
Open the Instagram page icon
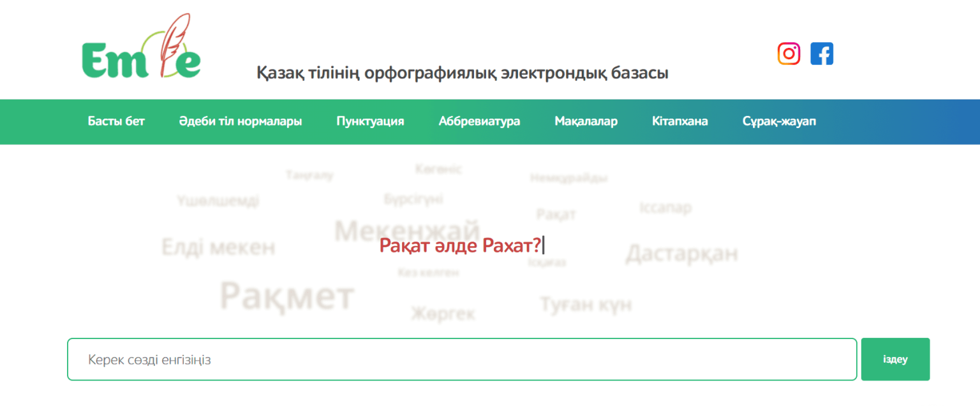789,54
